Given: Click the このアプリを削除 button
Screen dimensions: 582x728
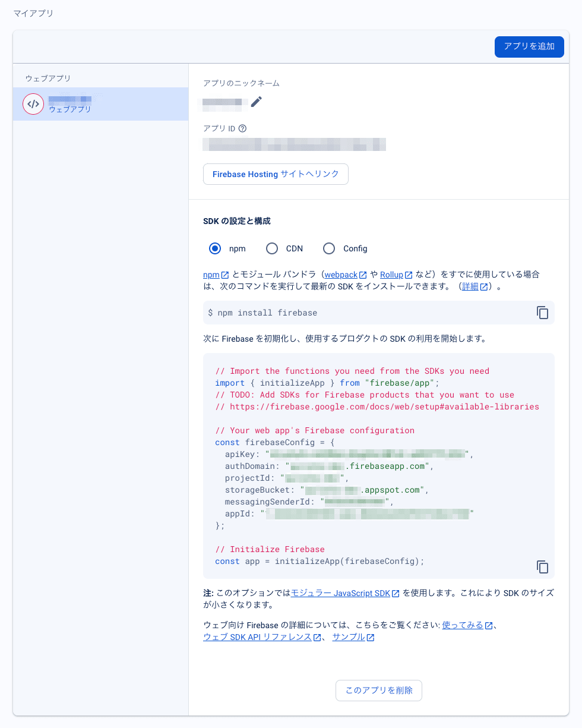Looking at the screenshot, I should pyautogui.click(x=379, y=691).
